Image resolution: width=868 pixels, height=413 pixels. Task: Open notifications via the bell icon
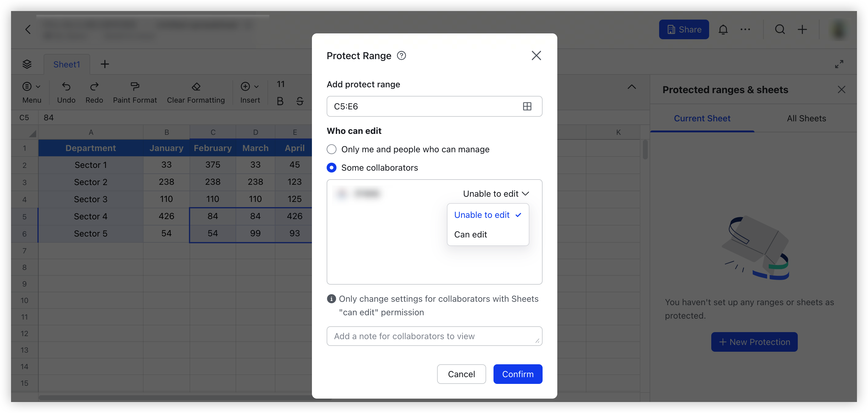click(x=724, y=29)
